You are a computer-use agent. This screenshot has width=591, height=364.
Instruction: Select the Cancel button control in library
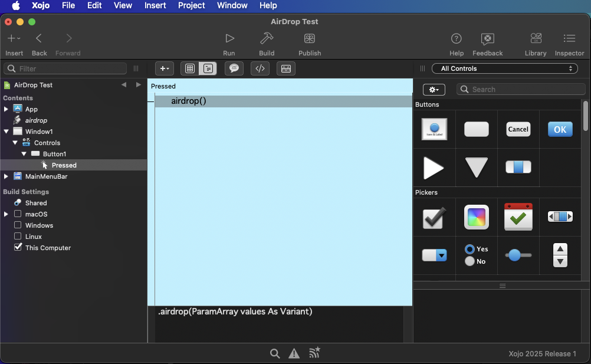point(518,129)
